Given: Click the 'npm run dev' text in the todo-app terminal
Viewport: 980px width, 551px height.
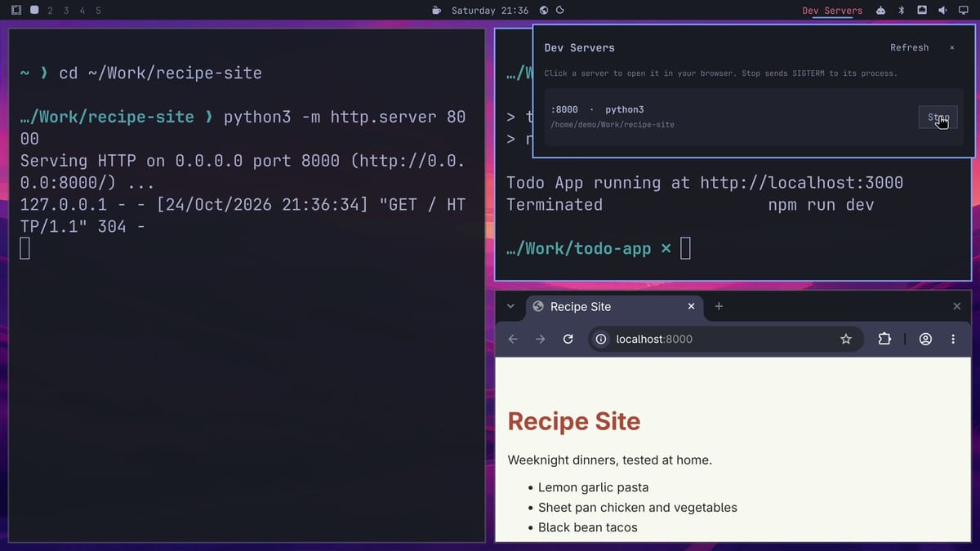Looking at the screenshot, I should [x=821, y=204].
